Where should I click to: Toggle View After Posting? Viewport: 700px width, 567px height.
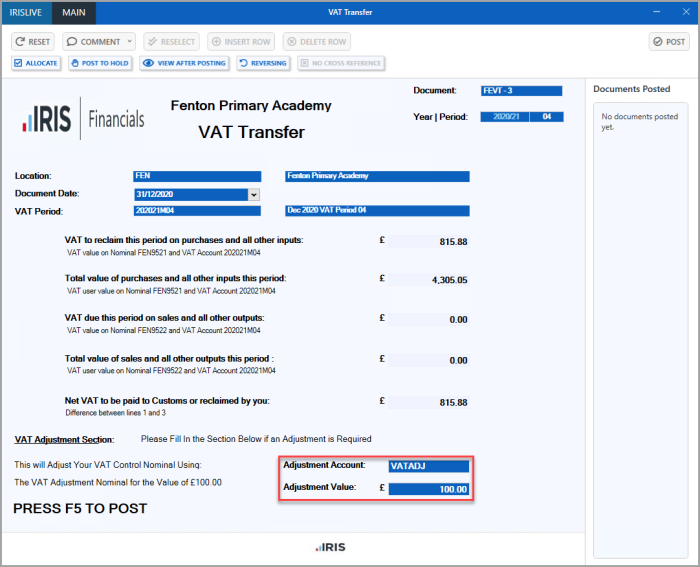pos(184,63)
